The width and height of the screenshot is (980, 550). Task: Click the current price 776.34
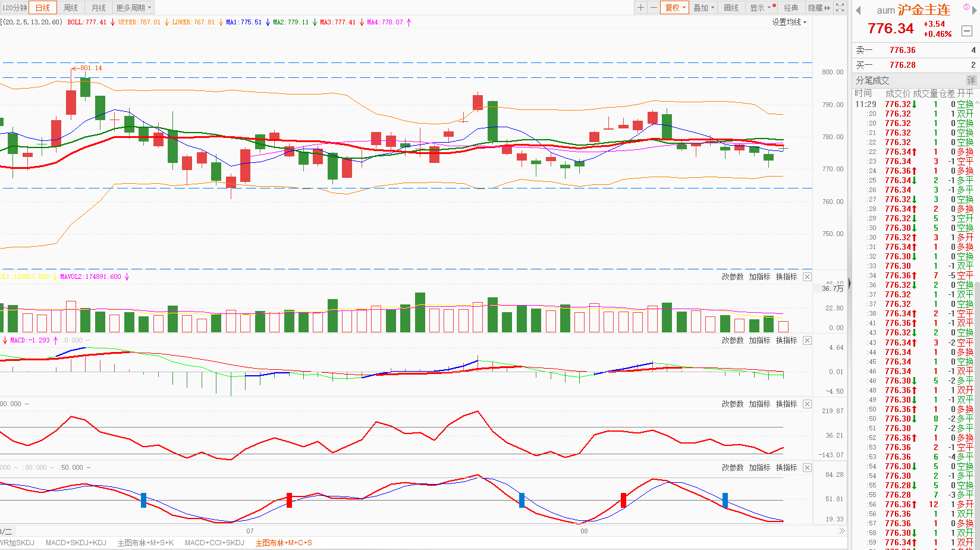click(890, 29)
